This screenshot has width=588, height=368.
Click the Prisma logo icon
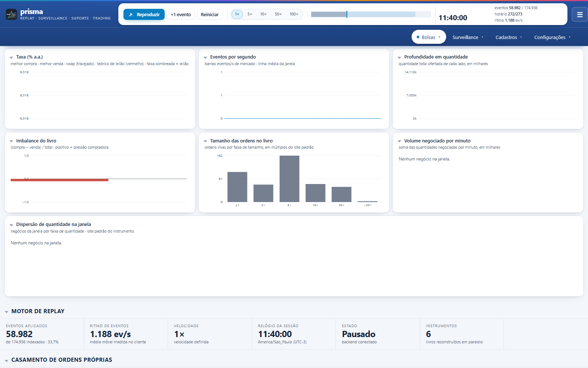coord(11,14)
